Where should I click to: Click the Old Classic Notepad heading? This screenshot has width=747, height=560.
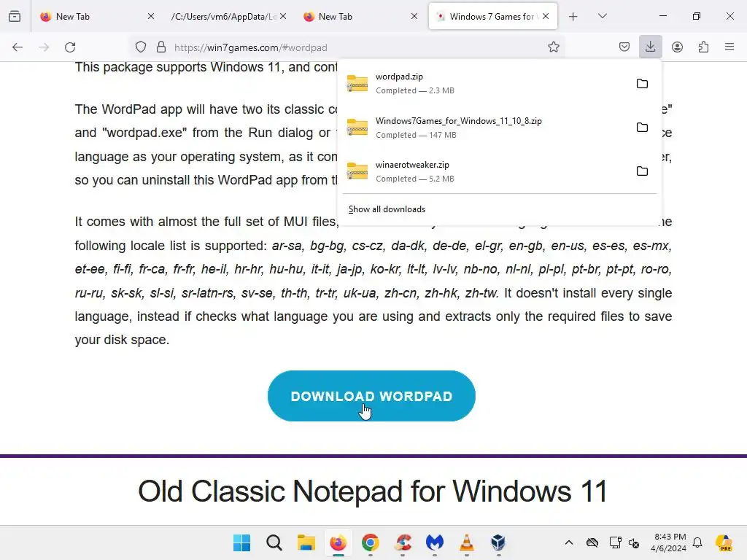(x=373, y=491)
